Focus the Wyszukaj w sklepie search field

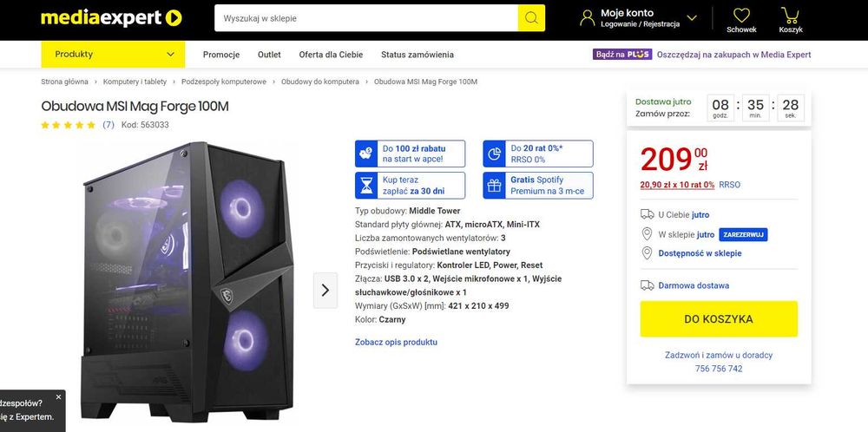366,17
